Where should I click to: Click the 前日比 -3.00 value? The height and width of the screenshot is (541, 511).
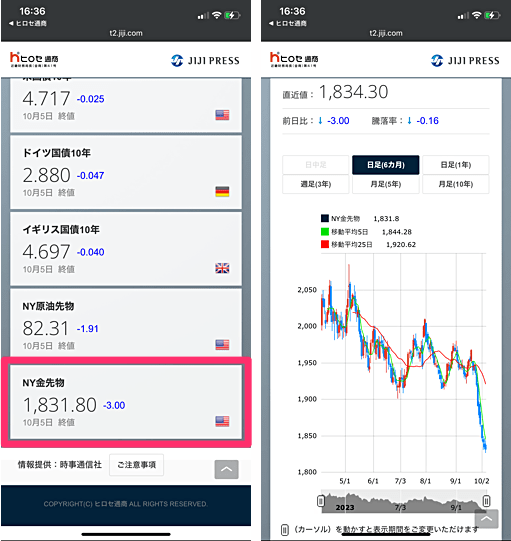[x=338, y=121]
